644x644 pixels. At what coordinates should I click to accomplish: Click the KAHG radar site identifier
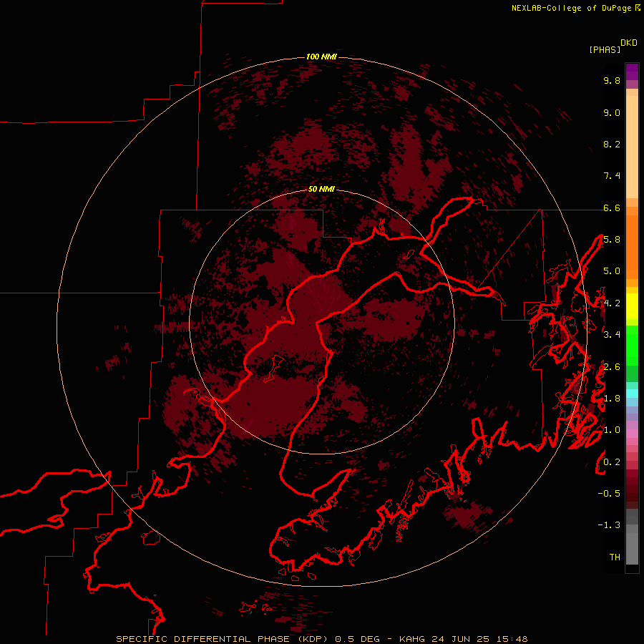click(x=412, y=639)
